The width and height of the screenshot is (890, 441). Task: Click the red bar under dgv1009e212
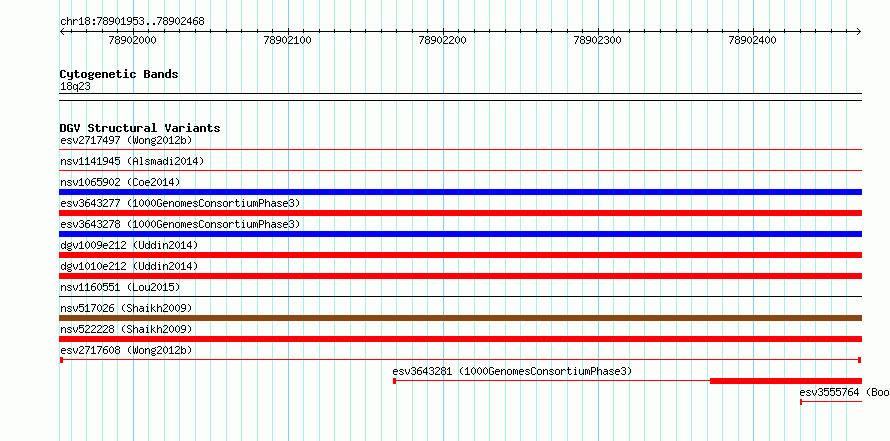tap(461, 255)
